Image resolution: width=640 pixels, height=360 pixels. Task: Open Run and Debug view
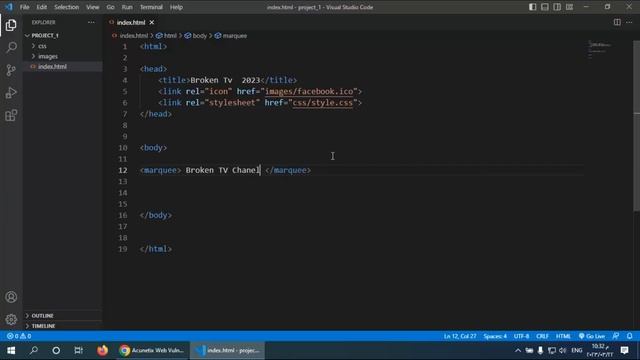11,93
